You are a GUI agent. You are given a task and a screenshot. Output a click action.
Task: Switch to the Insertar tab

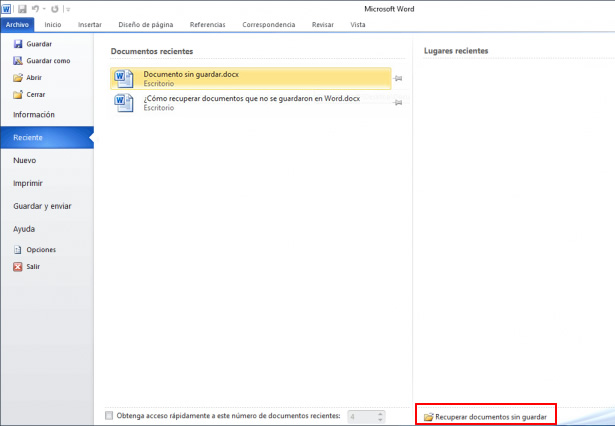[x=90, y=24]
